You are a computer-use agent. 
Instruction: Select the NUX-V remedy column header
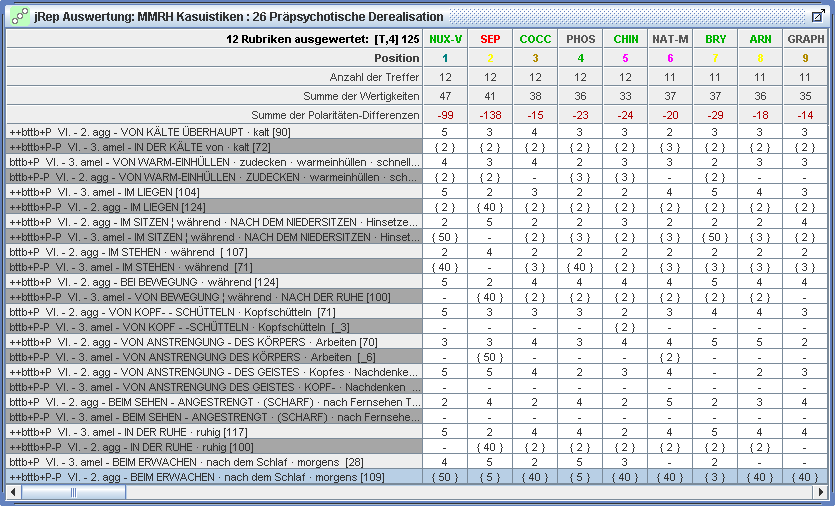(445, 39)
